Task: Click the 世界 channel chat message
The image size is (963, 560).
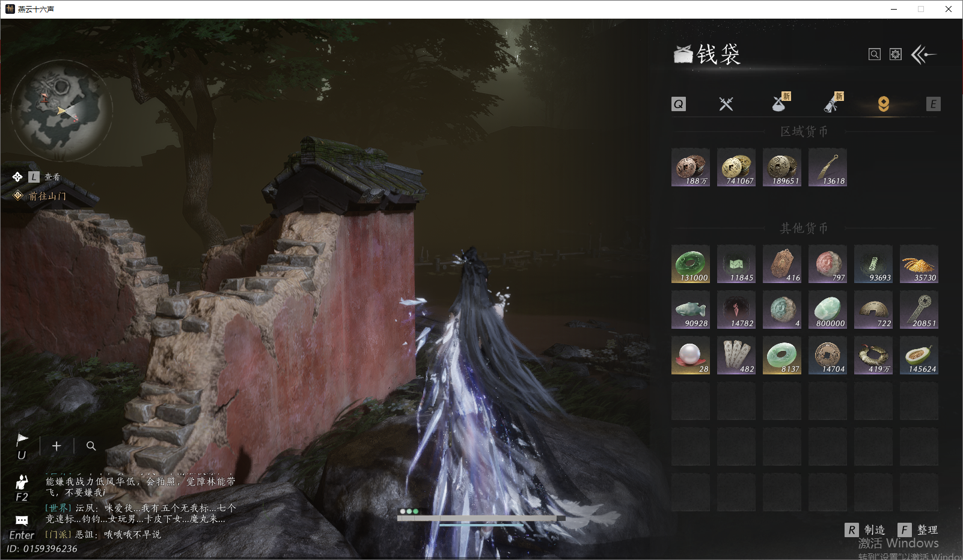Action: (141, 513)
